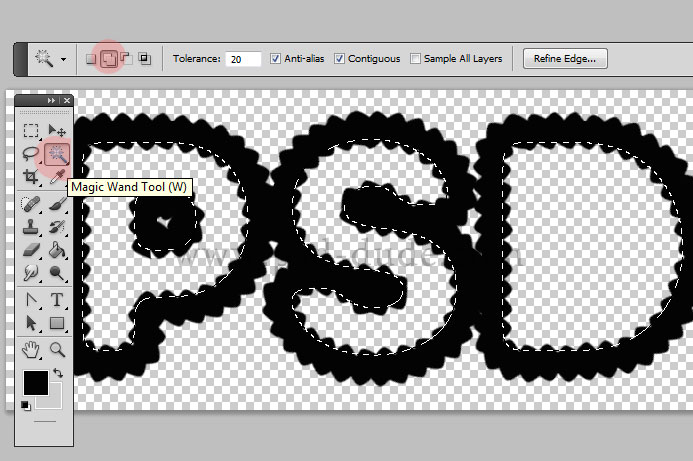The height and width of the screenshot is (461, 693).
Task: Open the tool preset picker dropdown arrow
Action: click(x=64, y=59)
